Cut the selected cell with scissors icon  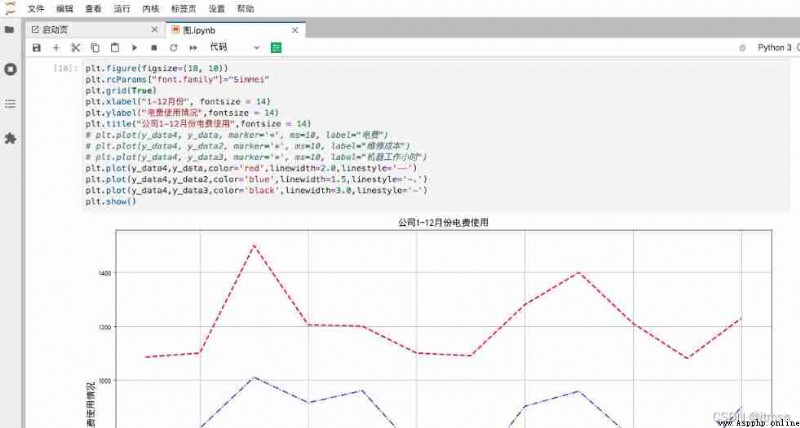(76, 47)
